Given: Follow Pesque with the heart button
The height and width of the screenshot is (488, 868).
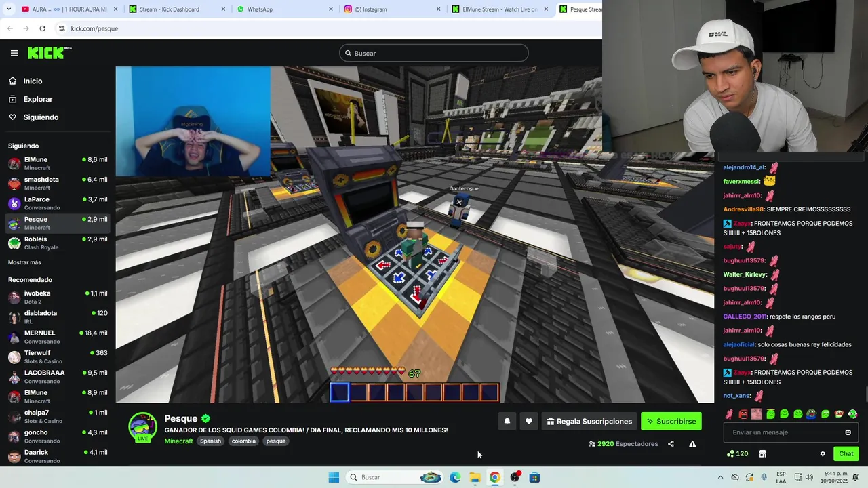Looking at the screenshot, I should [529, 421].
